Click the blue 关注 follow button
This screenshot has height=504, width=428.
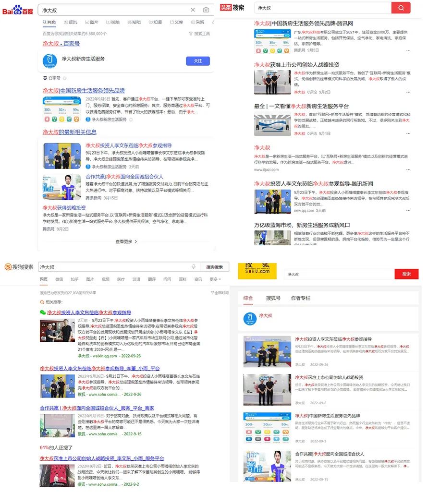pyautogui.click(x=198, y=61)
